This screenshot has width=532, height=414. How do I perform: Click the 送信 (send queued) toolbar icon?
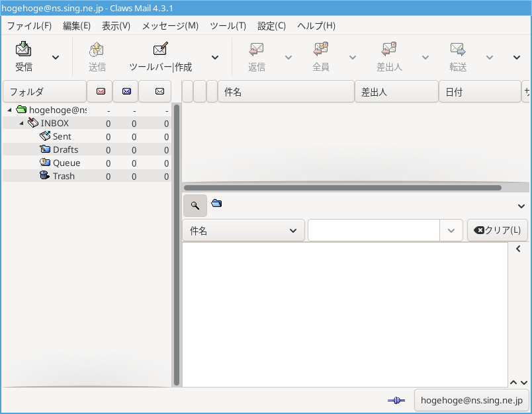(x=97, y=49)
